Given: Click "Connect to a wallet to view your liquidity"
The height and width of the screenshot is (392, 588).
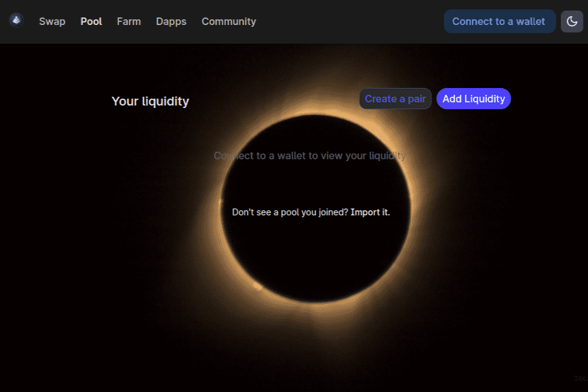Looking at the screenshot, I should [x=311, y=155].
